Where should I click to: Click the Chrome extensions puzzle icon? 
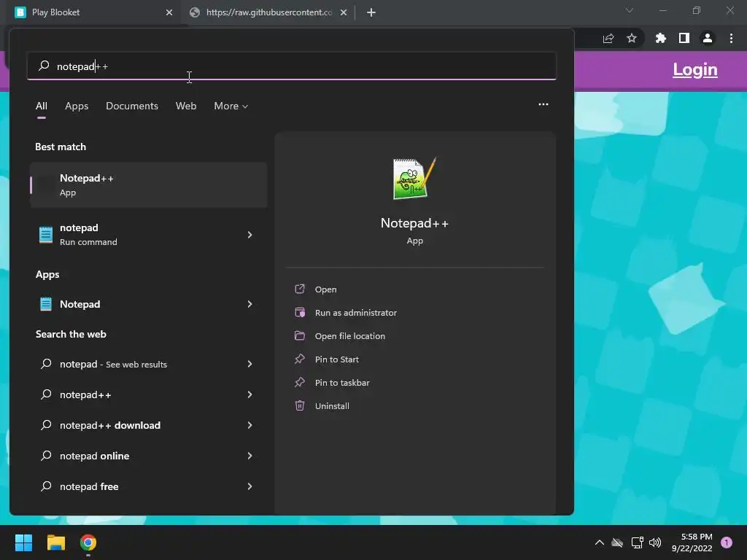tap(660, 38)
